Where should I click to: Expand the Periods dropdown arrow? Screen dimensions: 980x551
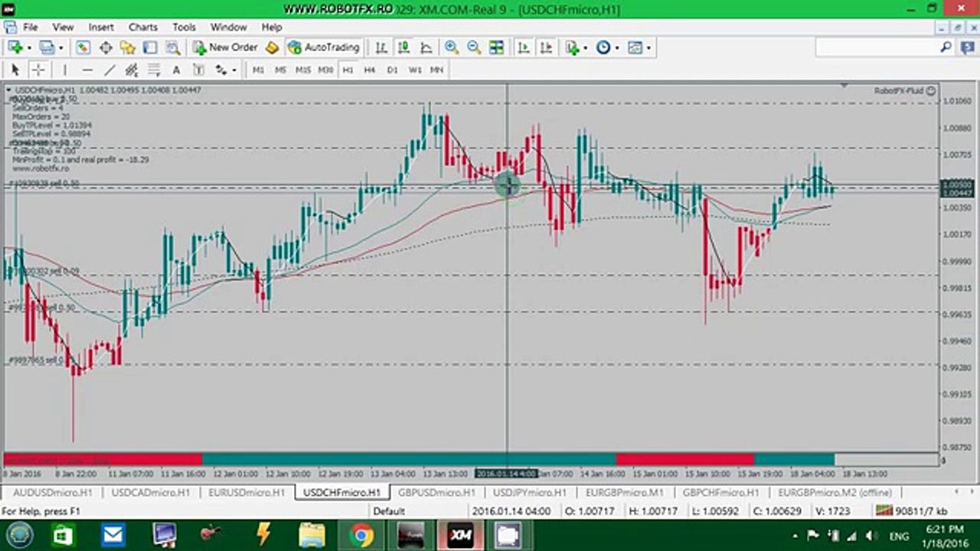coord(617,47)
